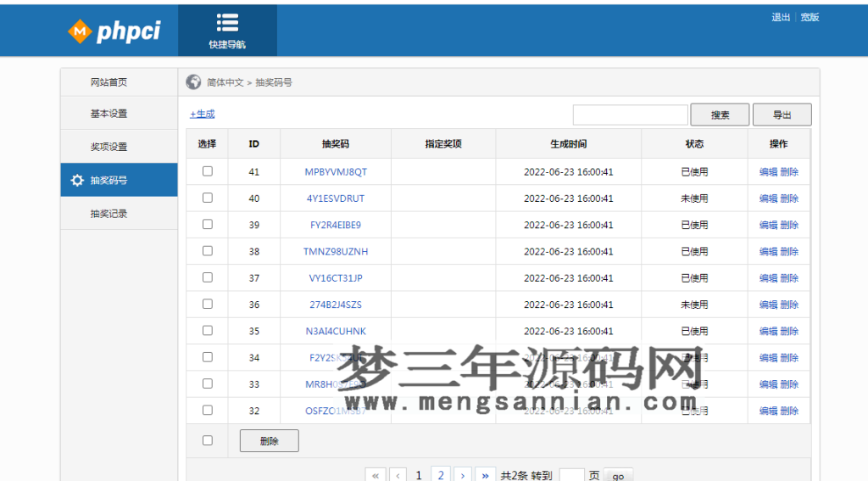This screenshot has height=481, width=868.
Task: Check the box for ID 39
Action: (x=208, y=225)
